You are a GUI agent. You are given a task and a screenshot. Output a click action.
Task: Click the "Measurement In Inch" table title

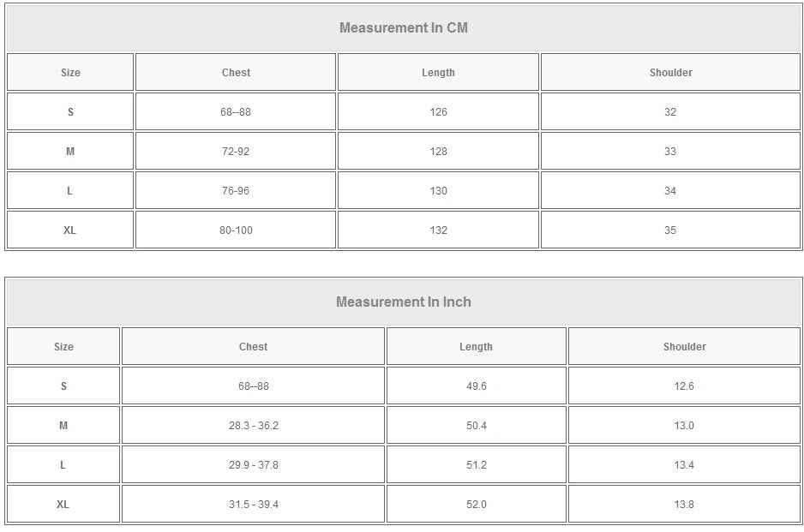click(403, 302)
